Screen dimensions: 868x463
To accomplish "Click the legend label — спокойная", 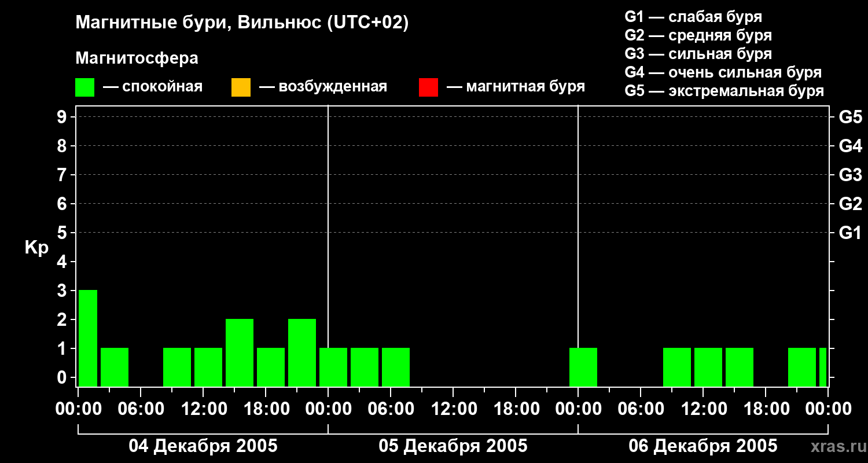I will [153, 87].
